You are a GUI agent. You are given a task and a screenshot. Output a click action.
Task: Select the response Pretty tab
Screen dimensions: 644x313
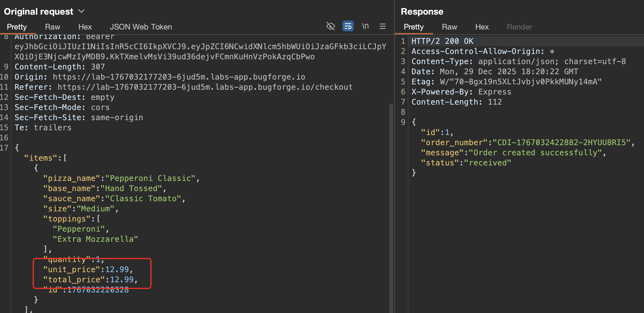point(413,27)
